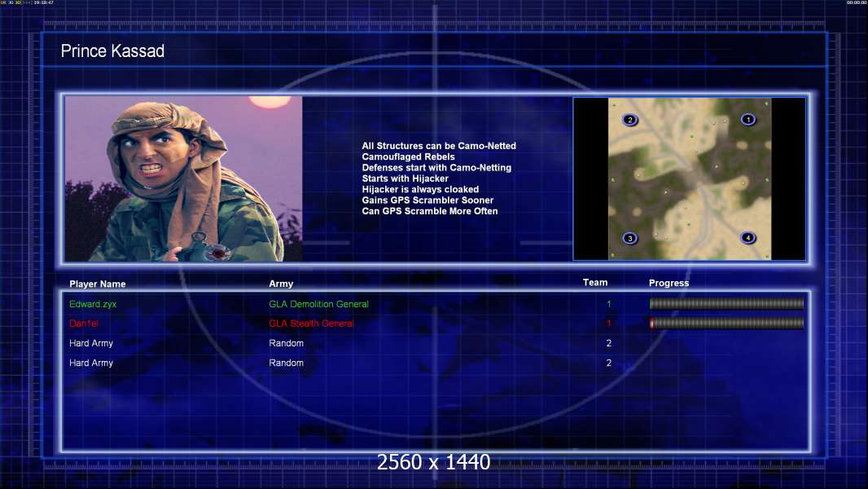Click the Army column header

281,284
